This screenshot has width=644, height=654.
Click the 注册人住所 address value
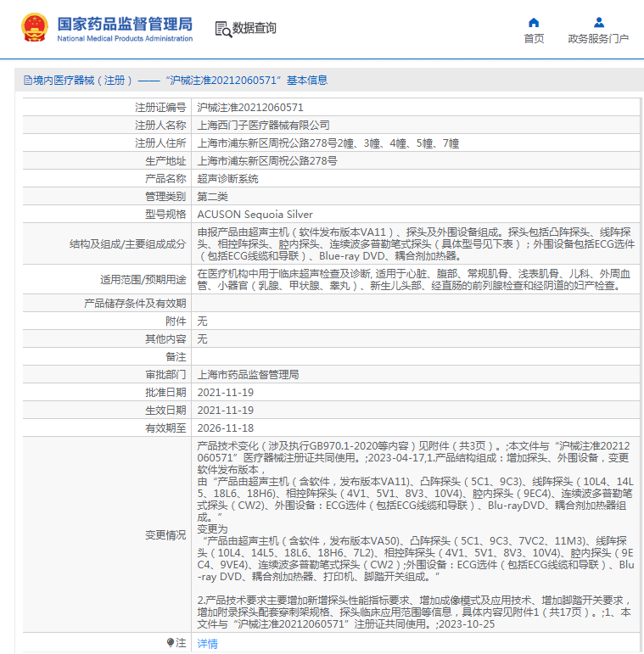(328, 143)
